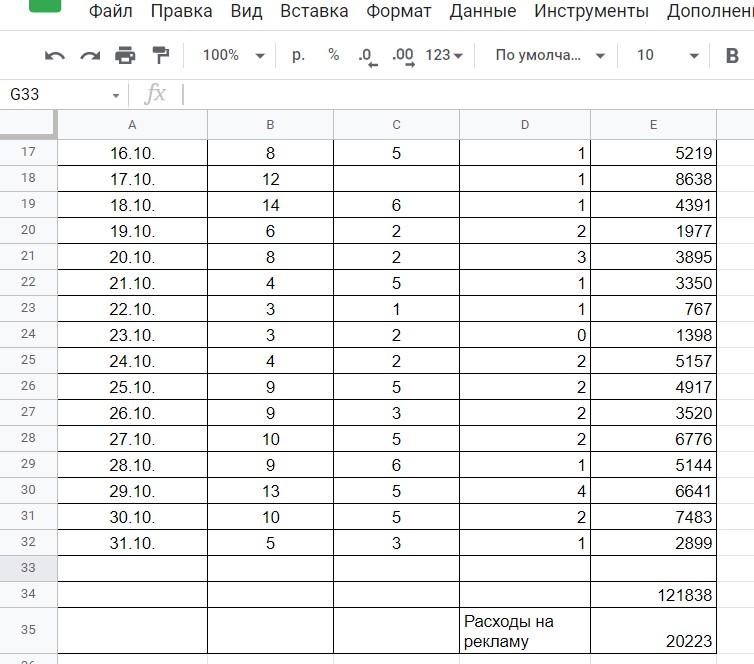Open the Вставка menu

(x=314, y=11)
